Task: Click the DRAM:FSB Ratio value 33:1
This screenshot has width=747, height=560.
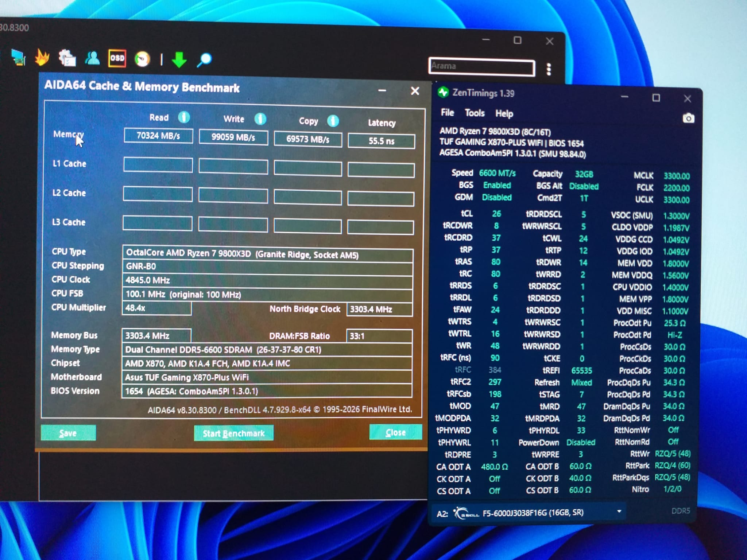Action: click(379, 336)
